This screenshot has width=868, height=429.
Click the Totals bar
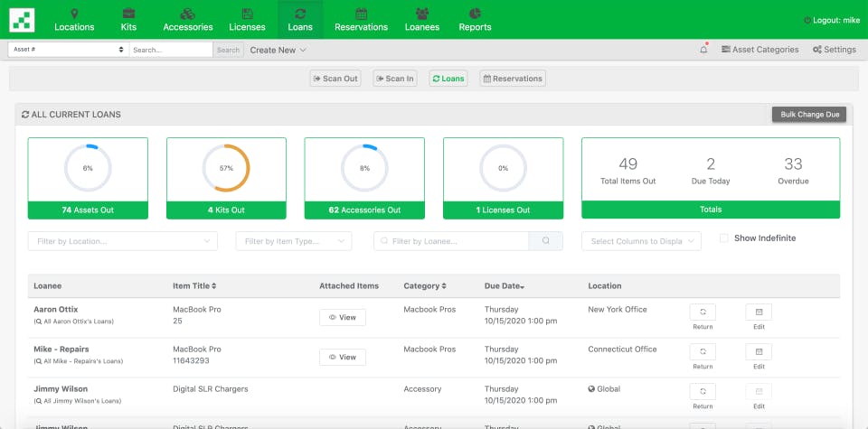(711, 210)
